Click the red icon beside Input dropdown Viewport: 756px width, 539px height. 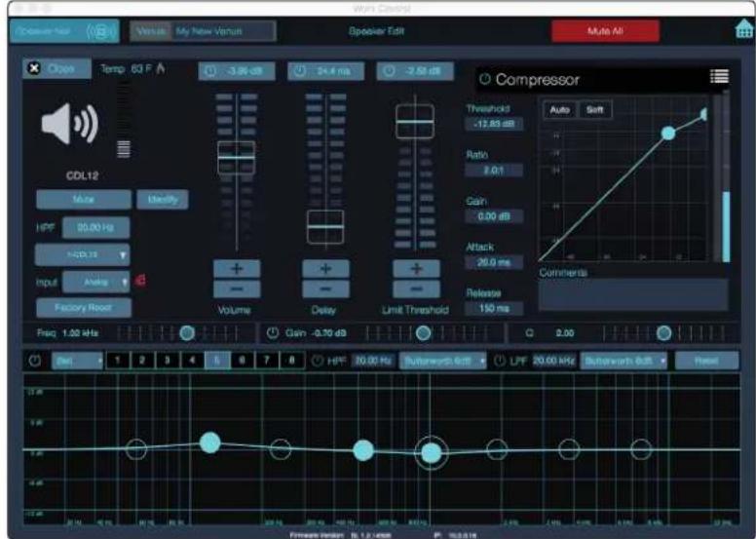[141, 281]
